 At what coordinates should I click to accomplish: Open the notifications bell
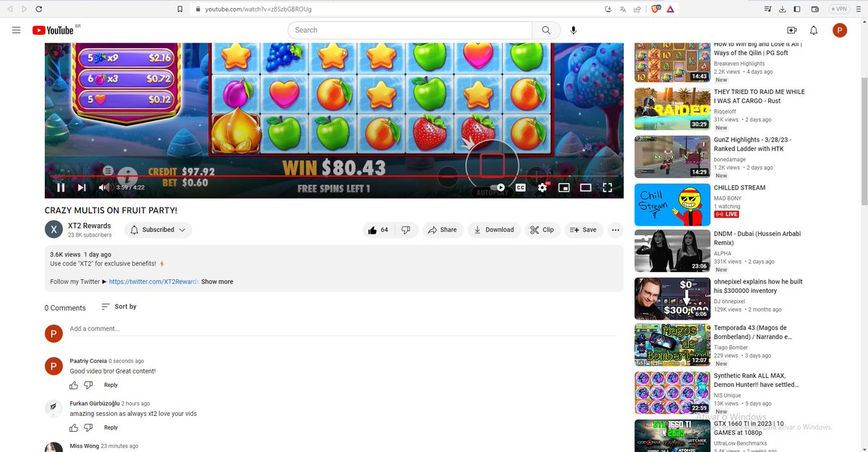(814, 30)
